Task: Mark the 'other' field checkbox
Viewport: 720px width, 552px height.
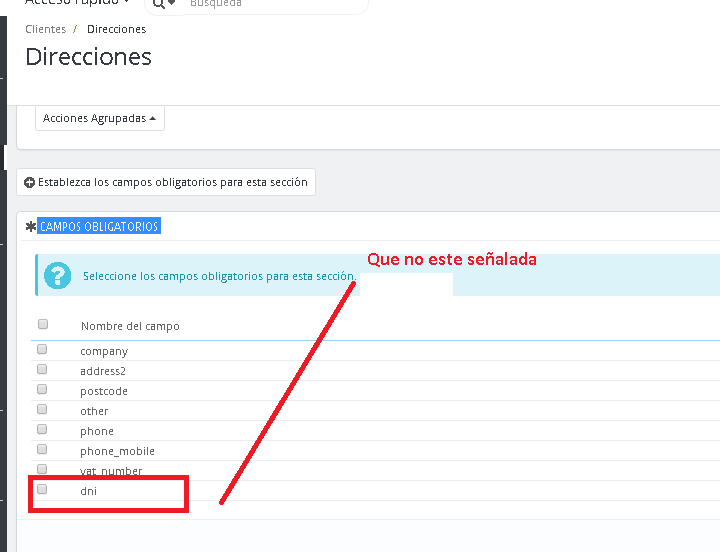Action: coord(42,410)
